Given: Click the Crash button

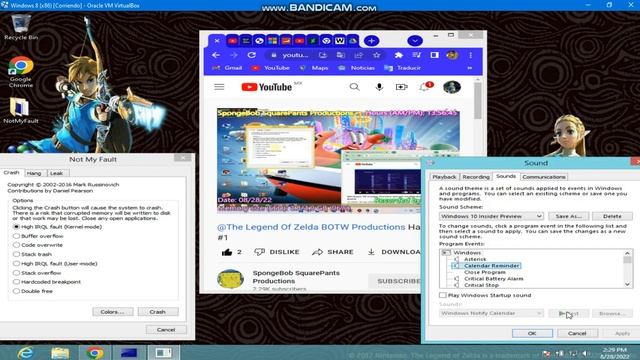Looking at the screenshot, I should click(158, 312).
